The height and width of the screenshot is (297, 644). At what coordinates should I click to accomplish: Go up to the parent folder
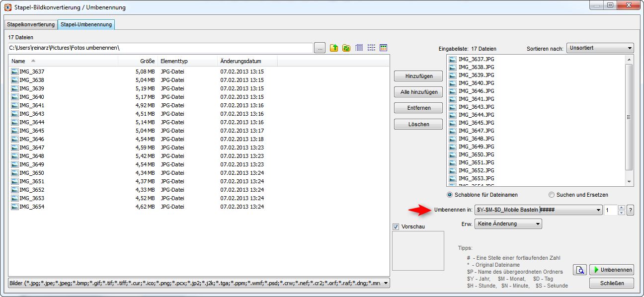click(334, 48)
